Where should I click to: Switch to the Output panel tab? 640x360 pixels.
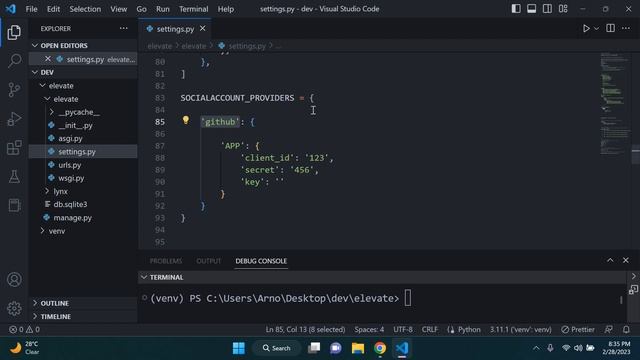pos(209,261)
